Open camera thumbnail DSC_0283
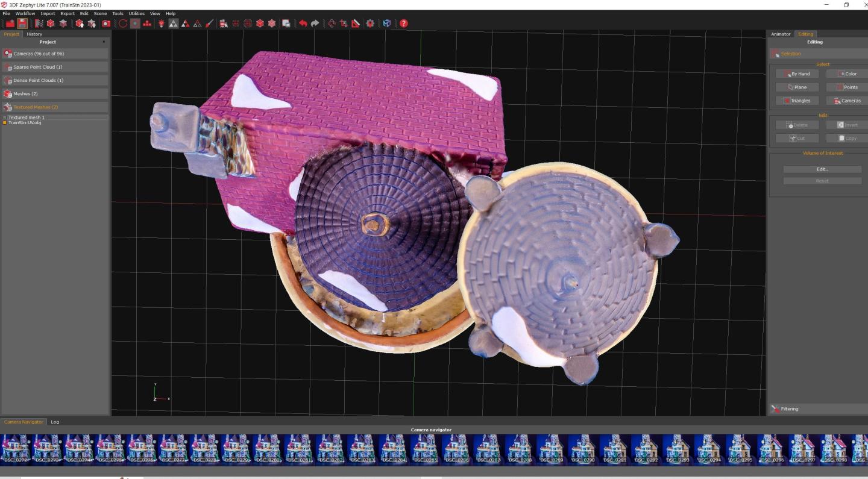The width and height of the screenshot is (868, 479). click(362, 449)
